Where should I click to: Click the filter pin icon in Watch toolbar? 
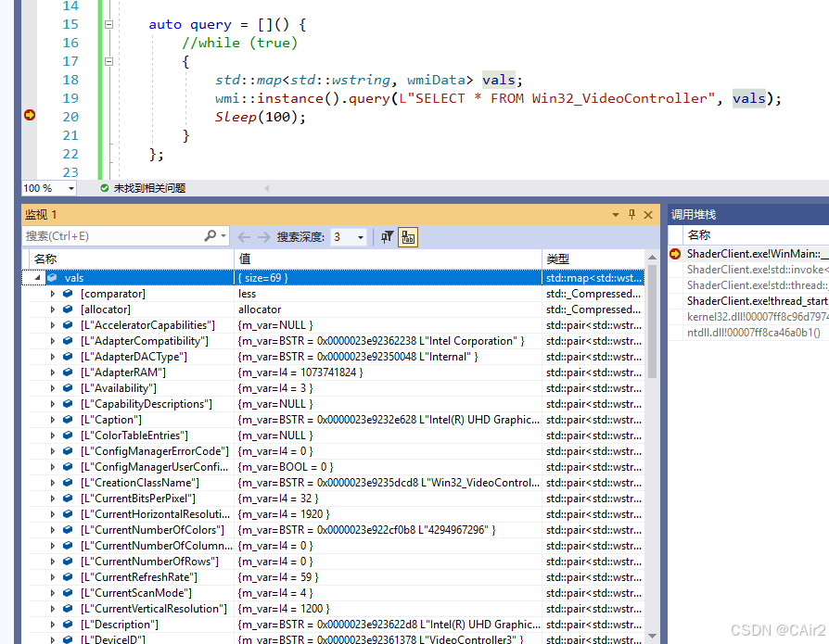tap(387, 236)
